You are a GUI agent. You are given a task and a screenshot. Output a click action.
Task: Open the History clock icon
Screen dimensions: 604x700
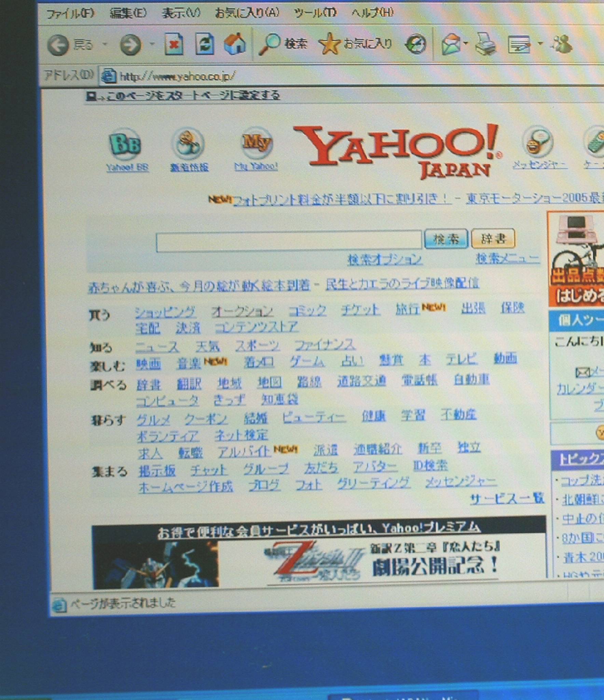click(x=416, y=44)
